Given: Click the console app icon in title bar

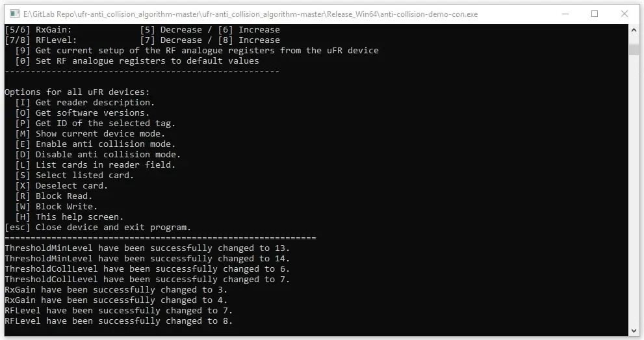Looking at the screenshot, I should pyautogui.click(x=15, y=14).
